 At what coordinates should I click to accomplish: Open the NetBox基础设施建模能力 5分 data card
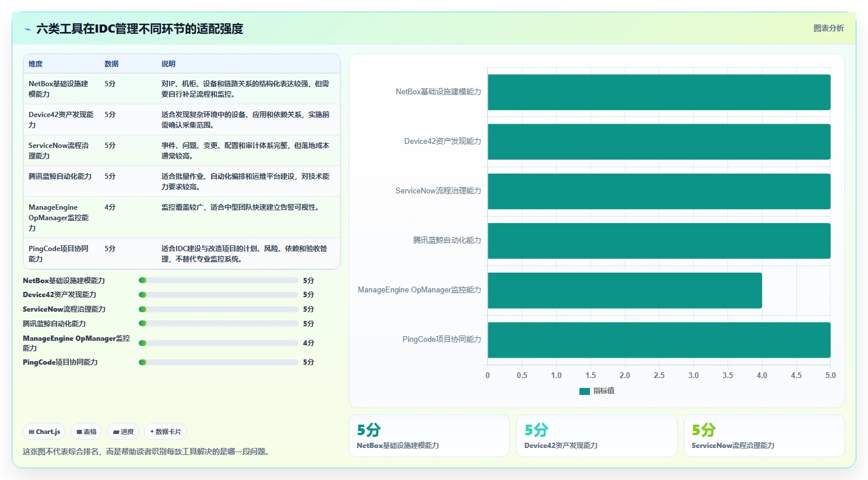pos(429,436)
